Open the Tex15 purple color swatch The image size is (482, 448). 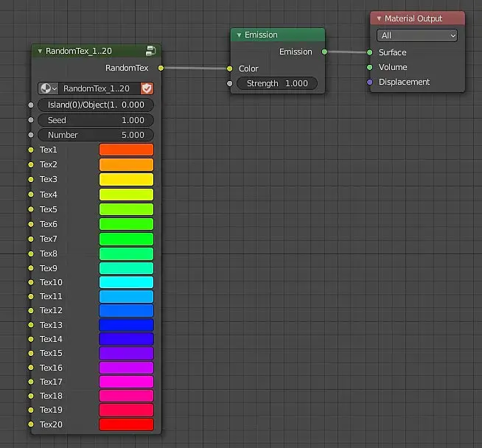pyautogui.click(x=126, y=354)
